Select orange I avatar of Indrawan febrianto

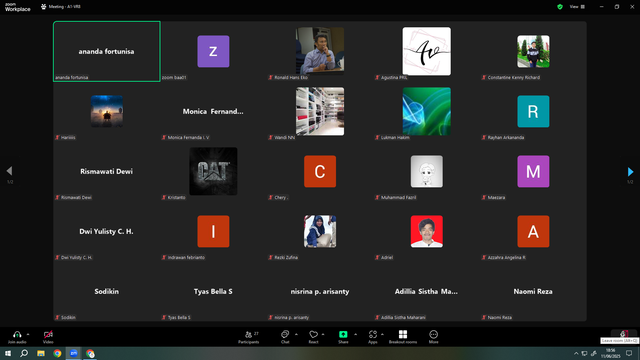coord(213,231)
